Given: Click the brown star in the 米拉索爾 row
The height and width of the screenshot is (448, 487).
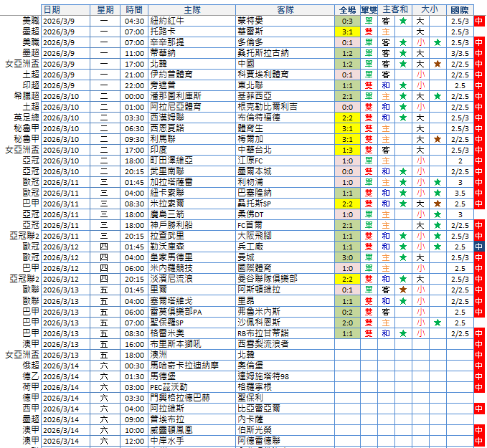Looking at the screenshot, I should [x=437, y=204].
